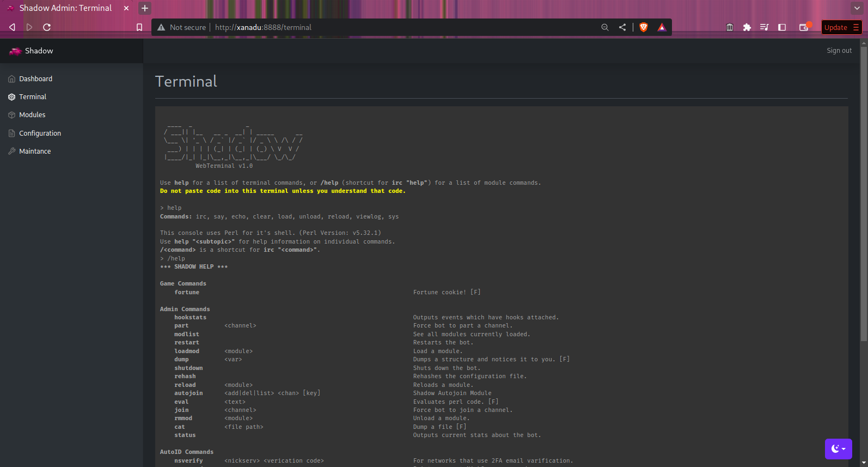Open the Brave Shields lion icon
The width and height of the screenshot is (868, 467).
tap(643, 27)
